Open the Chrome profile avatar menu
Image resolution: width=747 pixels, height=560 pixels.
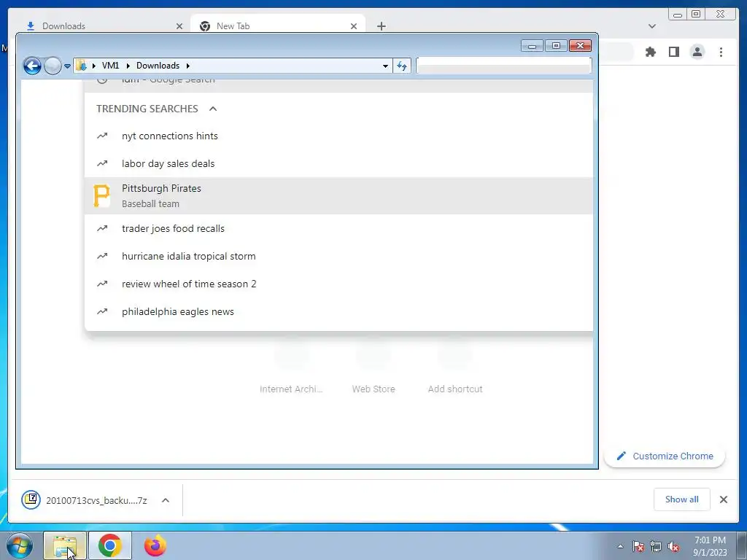(697, 52)
